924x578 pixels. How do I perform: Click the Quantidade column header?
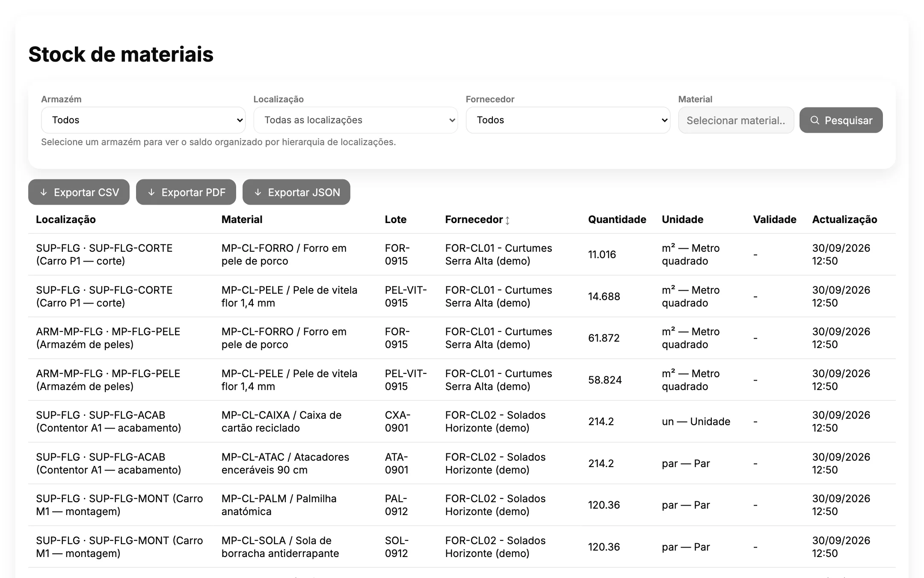[x=617, y=220]
